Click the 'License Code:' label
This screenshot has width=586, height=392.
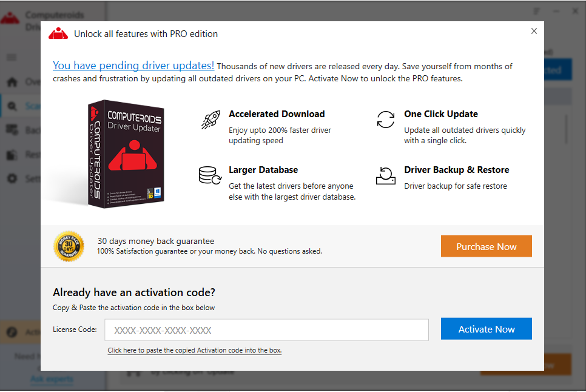[75, 329]
